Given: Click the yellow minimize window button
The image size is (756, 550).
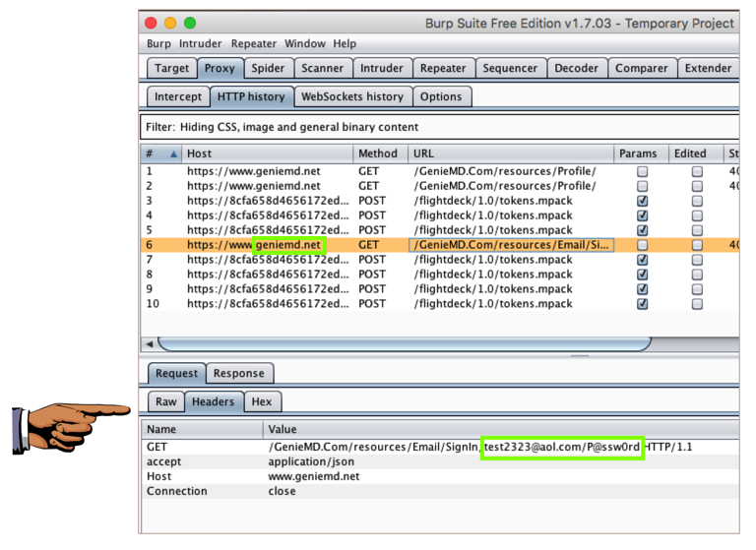Looking at the screenshot, I should (170, 23).
